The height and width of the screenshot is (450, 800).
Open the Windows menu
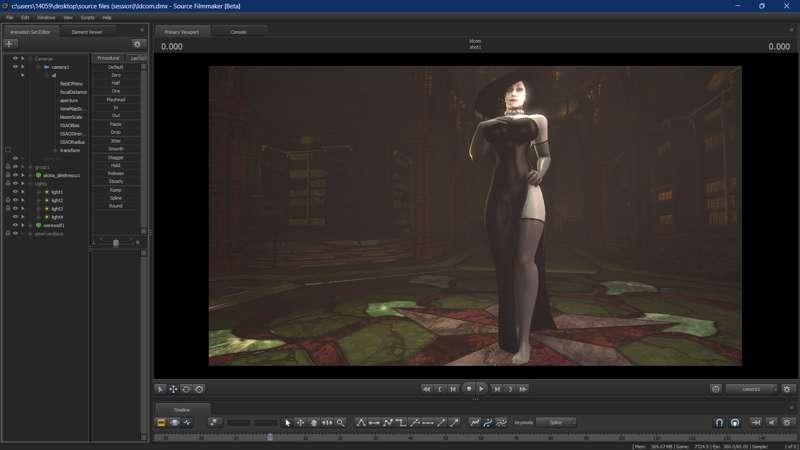coord(46,17)
